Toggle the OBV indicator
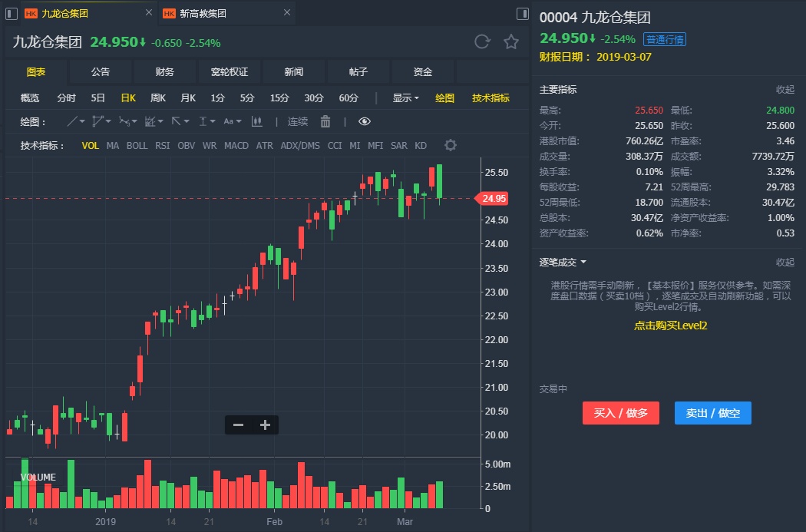This screenshot has height=532, width=806. [x=186, y=145]
